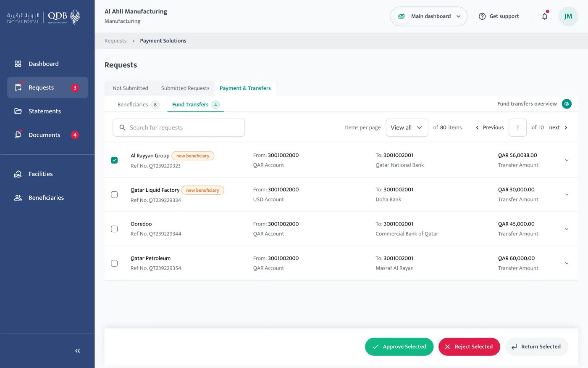
Task: Click the Documents badge showing 4
Action: click(75, 135)
